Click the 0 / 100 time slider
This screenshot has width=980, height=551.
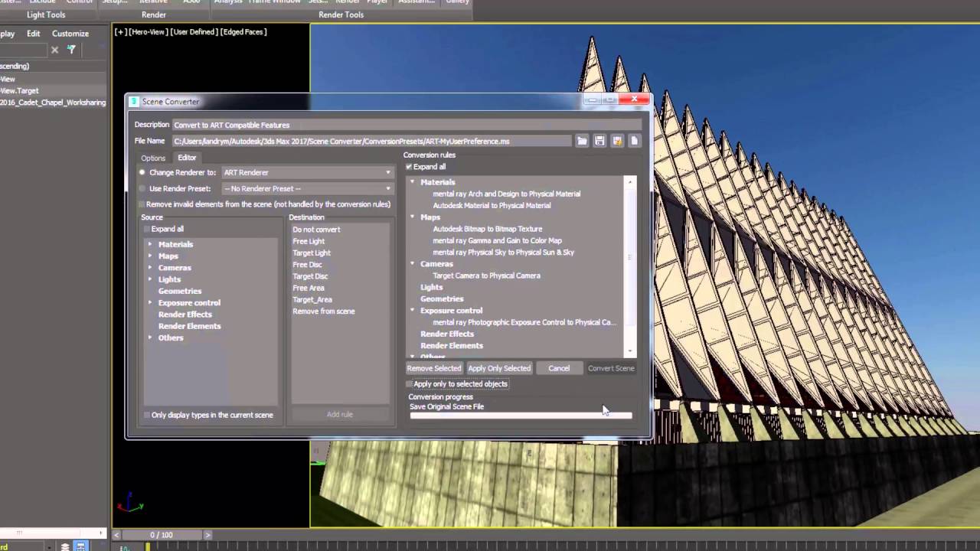tap(162, 535)
